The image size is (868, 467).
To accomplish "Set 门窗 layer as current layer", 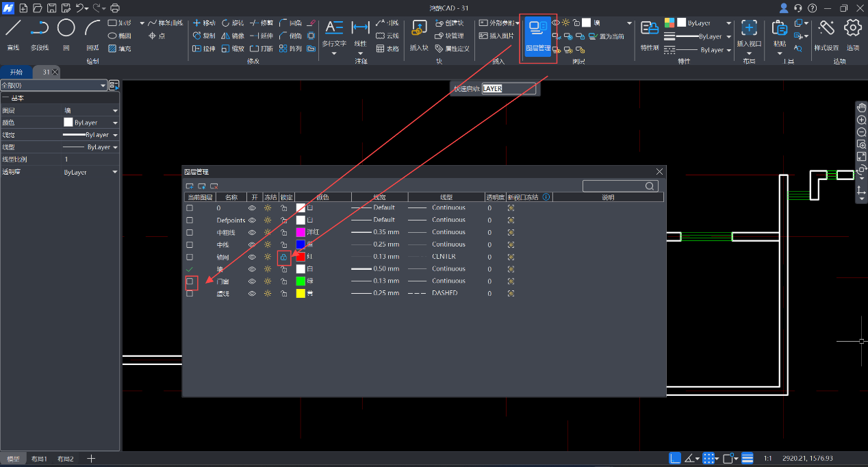I will [x=190, y=281].
